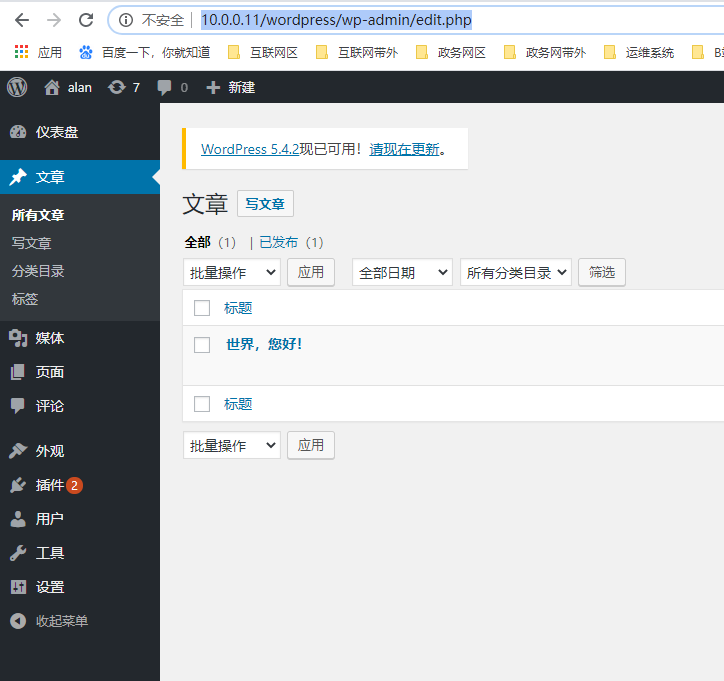Open 插件 plugins with 2 updates

(48, 485)
